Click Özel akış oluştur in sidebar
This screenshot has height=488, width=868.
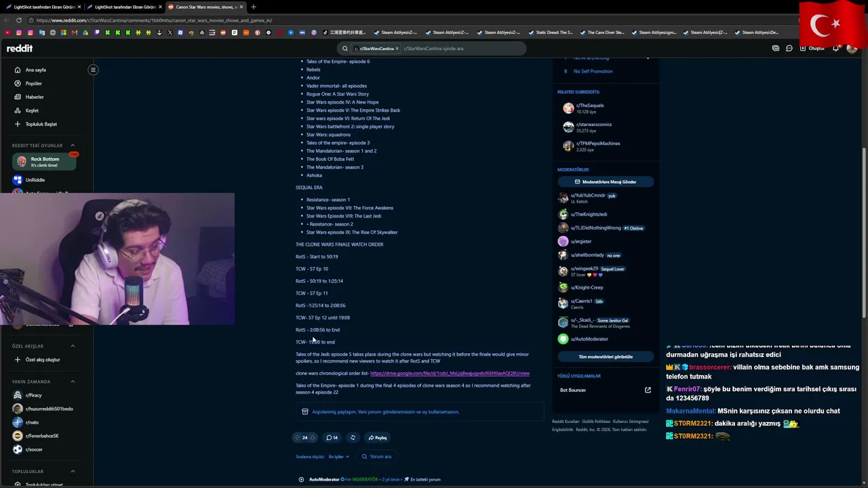coord(37,360)
